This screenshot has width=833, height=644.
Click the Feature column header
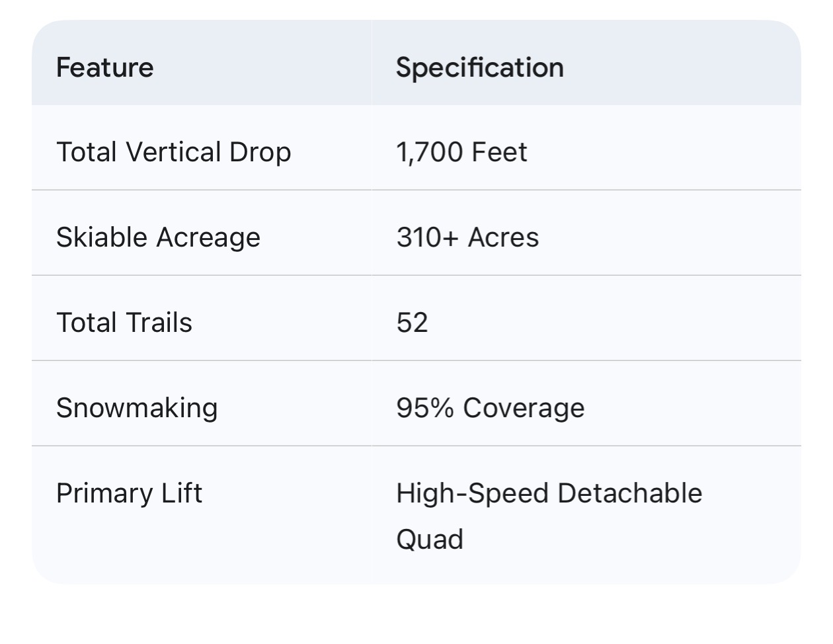coord(104,67)
